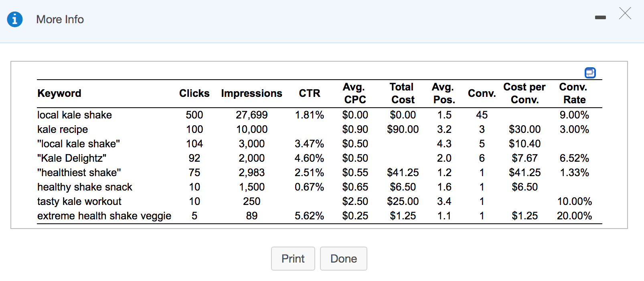This screenshot has width=644, height=281.
Task: Select the Avg. Pos. column header
Action: tap(444, 93)
